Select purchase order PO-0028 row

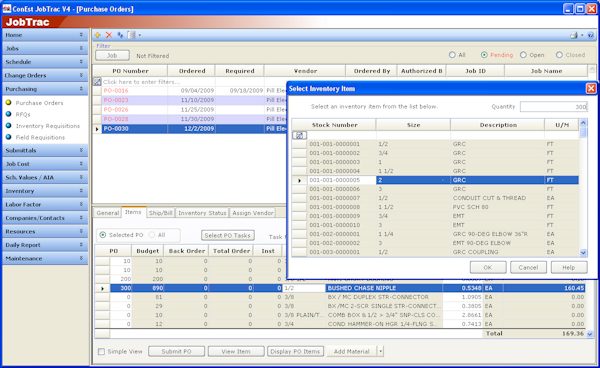189,119
